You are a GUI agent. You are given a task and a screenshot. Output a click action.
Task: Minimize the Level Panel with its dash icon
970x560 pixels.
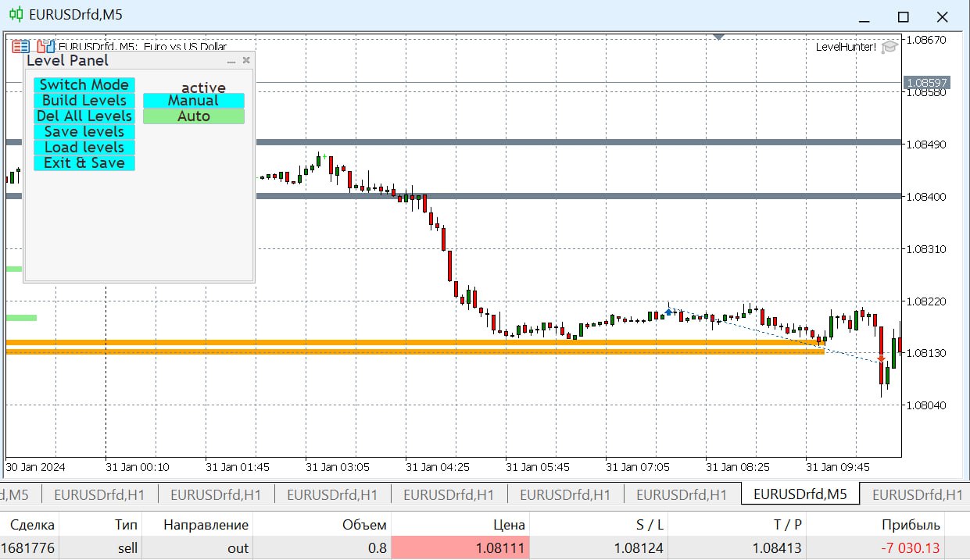pyautogui.click(x=231, y=61)
